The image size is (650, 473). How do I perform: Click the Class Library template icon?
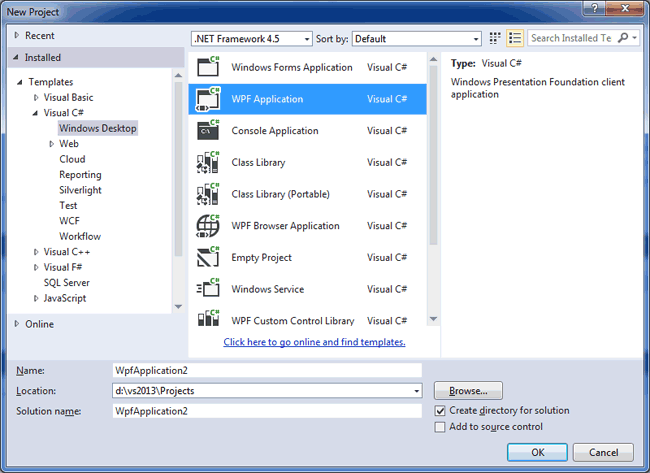pyautogui.click(x=207, y=162)
